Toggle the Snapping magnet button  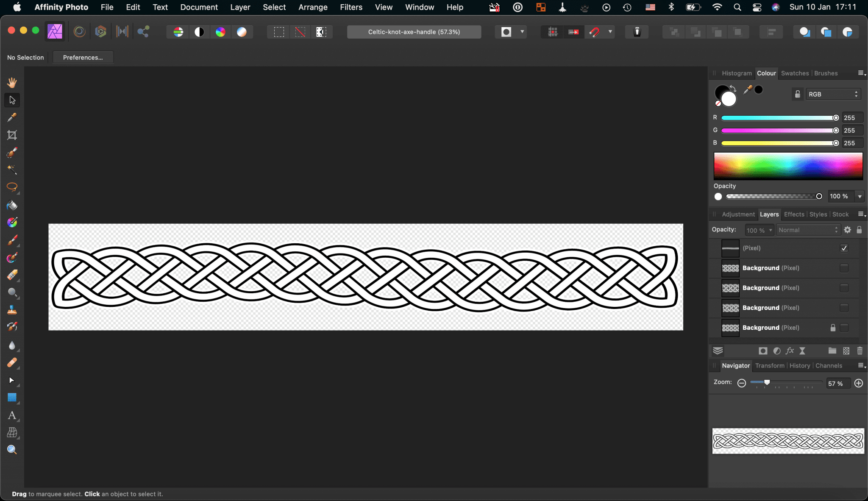coord(594,32)
